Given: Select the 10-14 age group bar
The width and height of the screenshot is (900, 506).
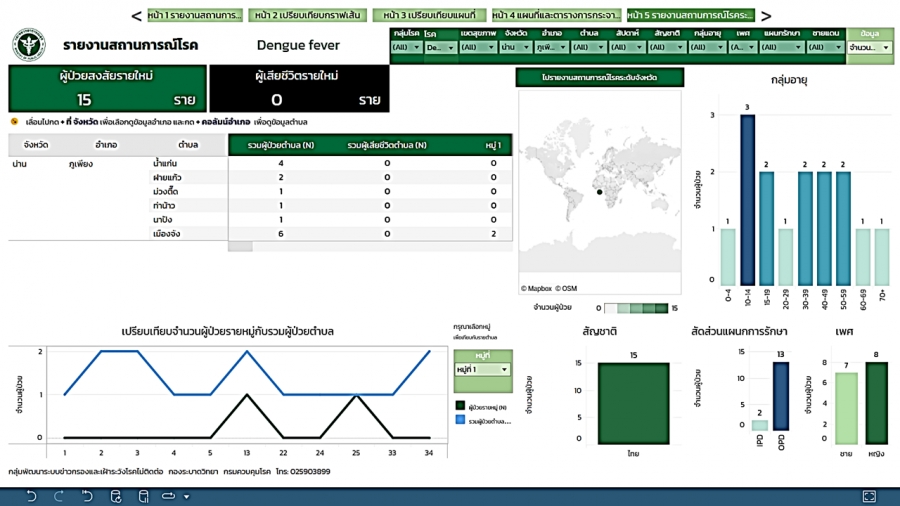Looking at the screenshot, I should [746, 200].
